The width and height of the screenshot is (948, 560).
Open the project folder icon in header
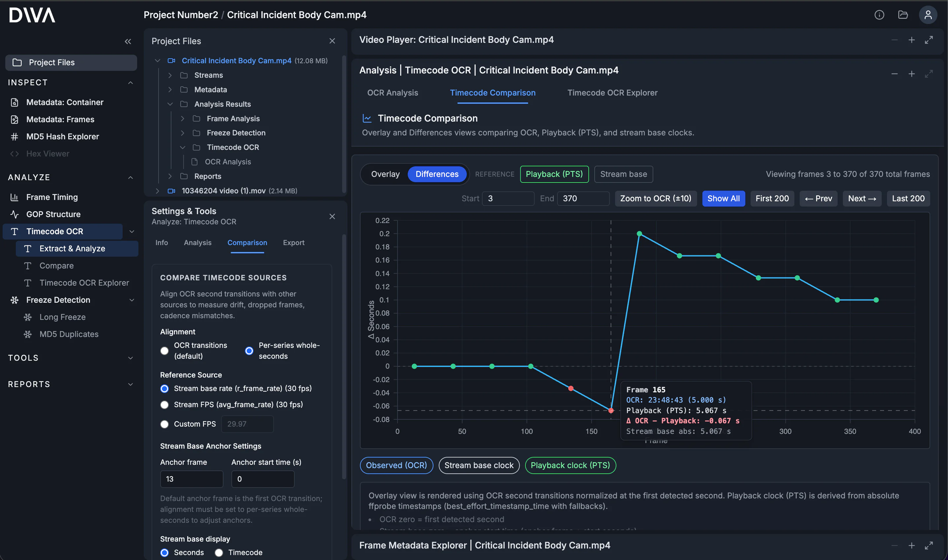click(903, 15)
